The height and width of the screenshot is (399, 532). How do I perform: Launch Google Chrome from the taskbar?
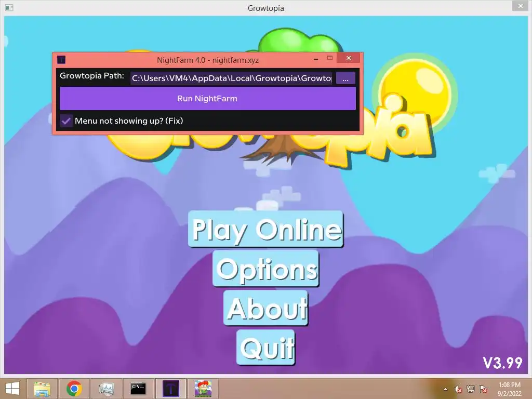point(74,389)
